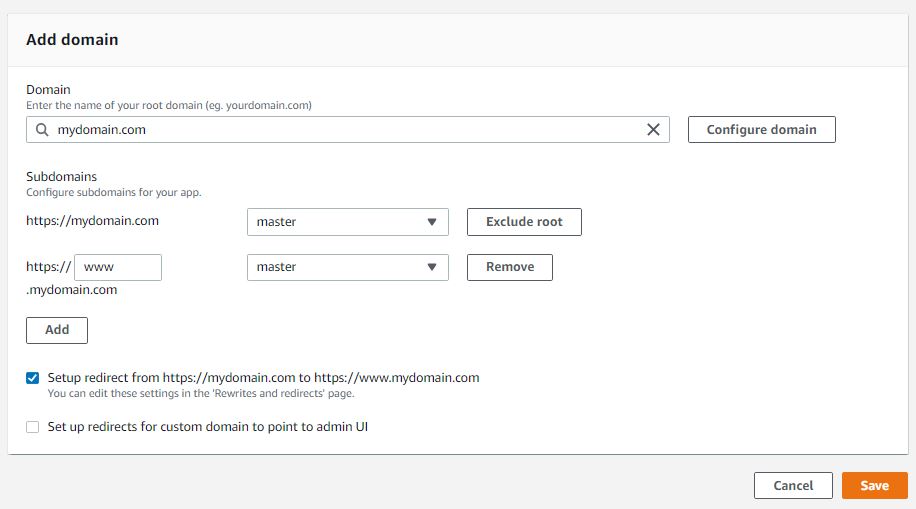This screenshot has width=916, height=509.
Task: Open the master branch dropdown for www subdomain
Action: pos(348,267)
